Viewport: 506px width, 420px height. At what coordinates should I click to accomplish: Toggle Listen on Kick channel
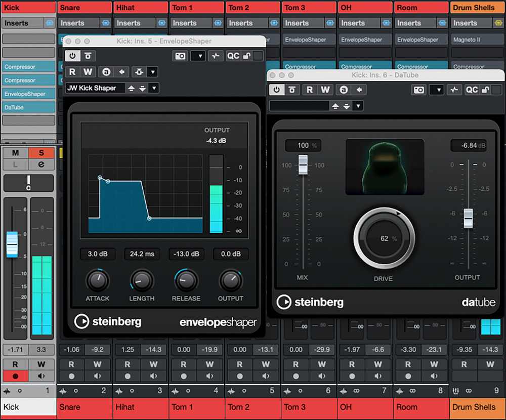16,164
